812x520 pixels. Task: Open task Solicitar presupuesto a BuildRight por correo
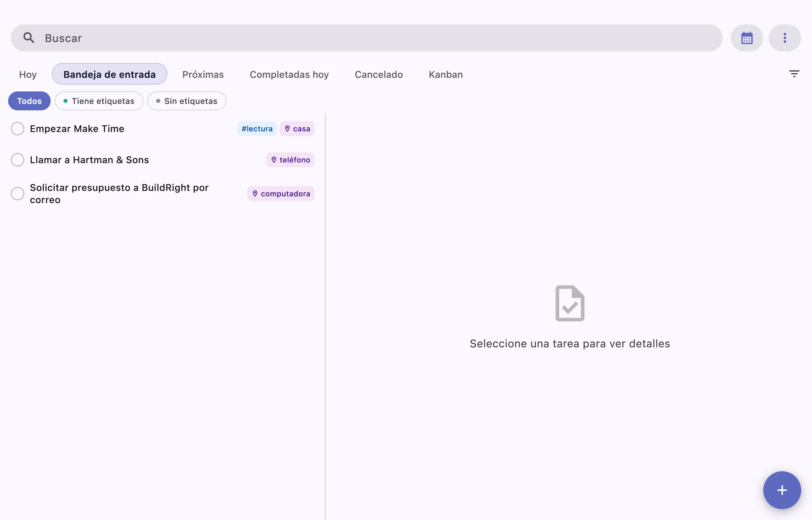(x=119, y=194)
